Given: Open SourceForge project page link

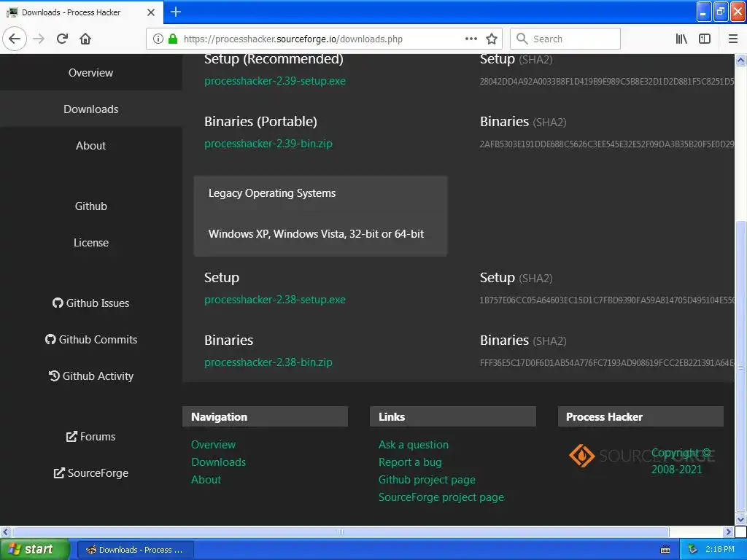Looking at the screenshot, I should point(441,497).
